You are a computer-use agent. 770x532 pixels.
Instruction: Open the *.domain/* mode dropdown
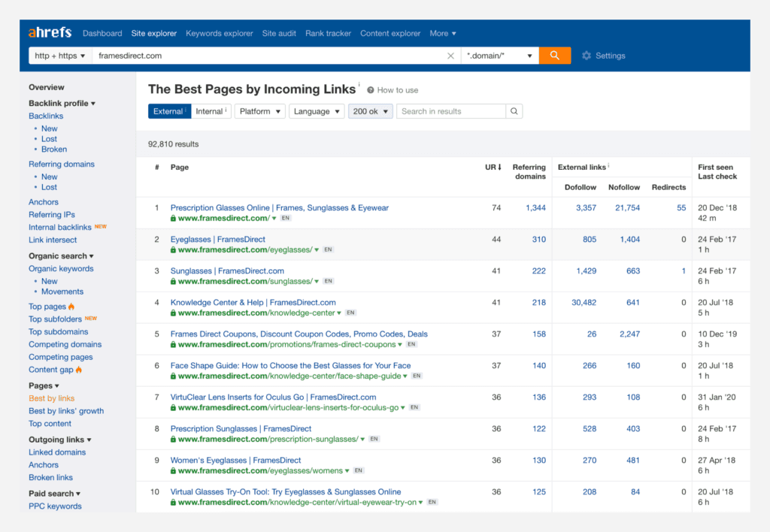499,56
